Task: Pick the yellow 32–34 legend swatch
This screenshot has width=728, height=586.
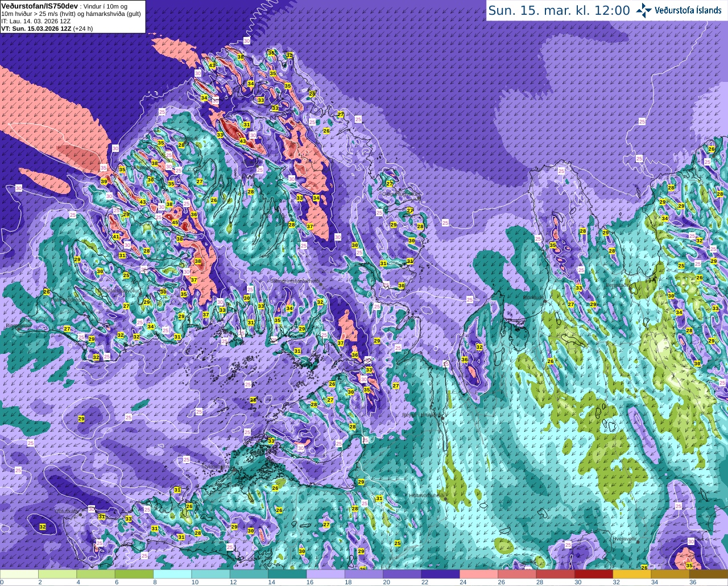Action: click(x=632, y=574)
